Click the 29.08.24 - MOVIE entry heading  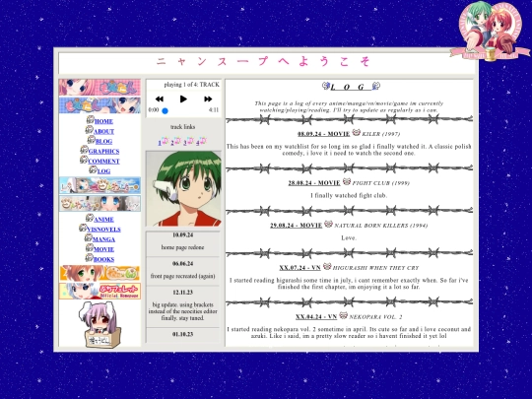[297, 226]
